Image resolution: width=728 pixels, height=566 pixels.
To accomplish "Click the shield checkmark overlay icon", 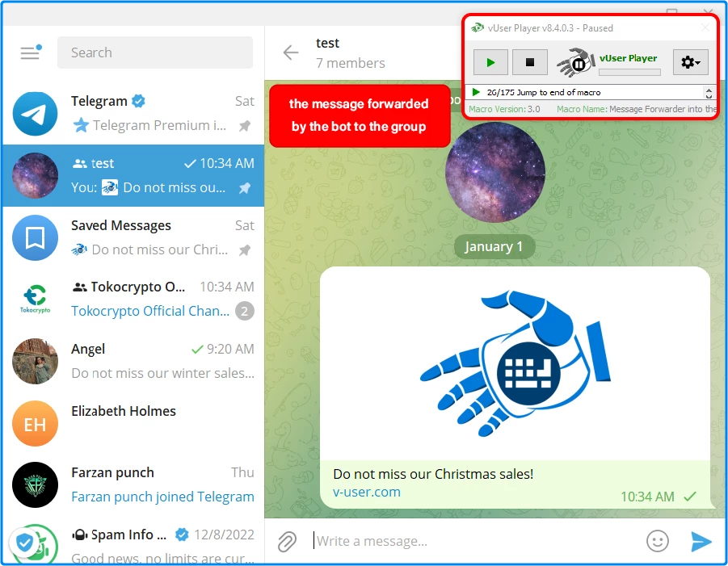I will 24,542.
